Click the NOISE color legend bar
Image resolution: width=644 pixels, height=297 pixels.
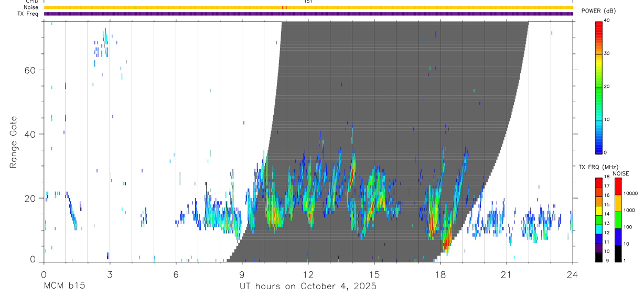click(618, 220)
